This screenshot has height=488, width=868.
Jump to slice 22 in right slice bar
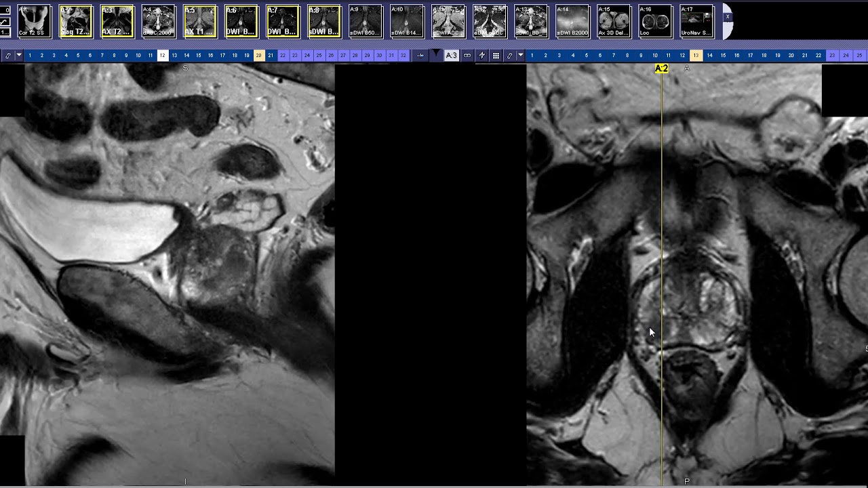point(818,56)
